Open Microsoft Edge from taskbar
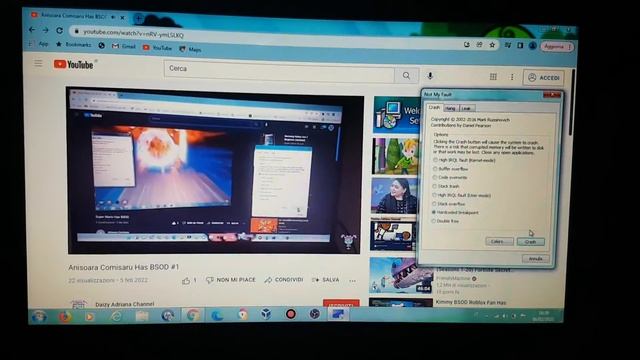640x360 pixels. [217, 315]
